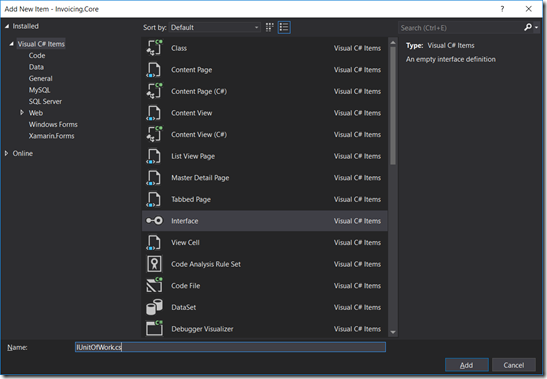547x379 pixels.
Task: Select the Windows Forms category
Action: tap(53, 124)
